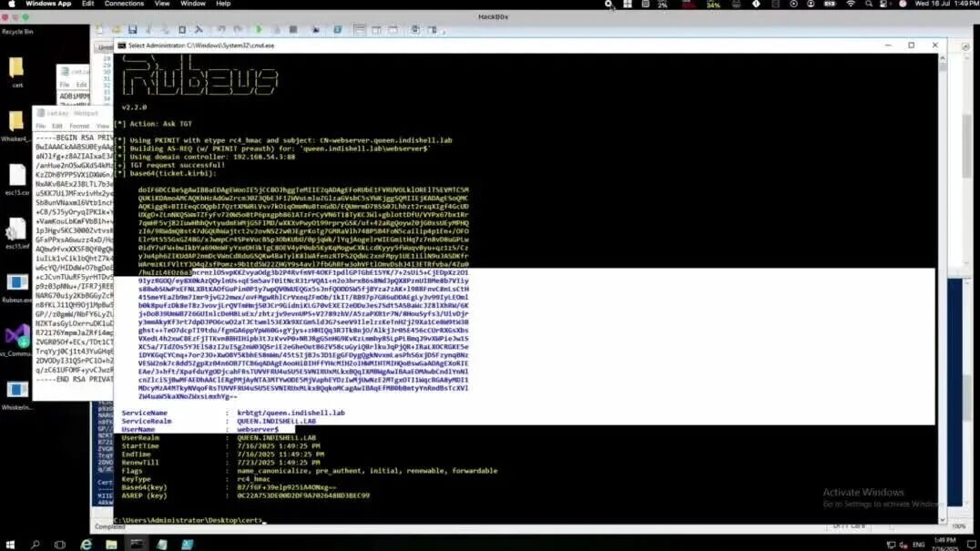This screenshot has height=551, width=980.
Task: Click the Stop square toolbar icon
Action: click(x=293, y=29)
